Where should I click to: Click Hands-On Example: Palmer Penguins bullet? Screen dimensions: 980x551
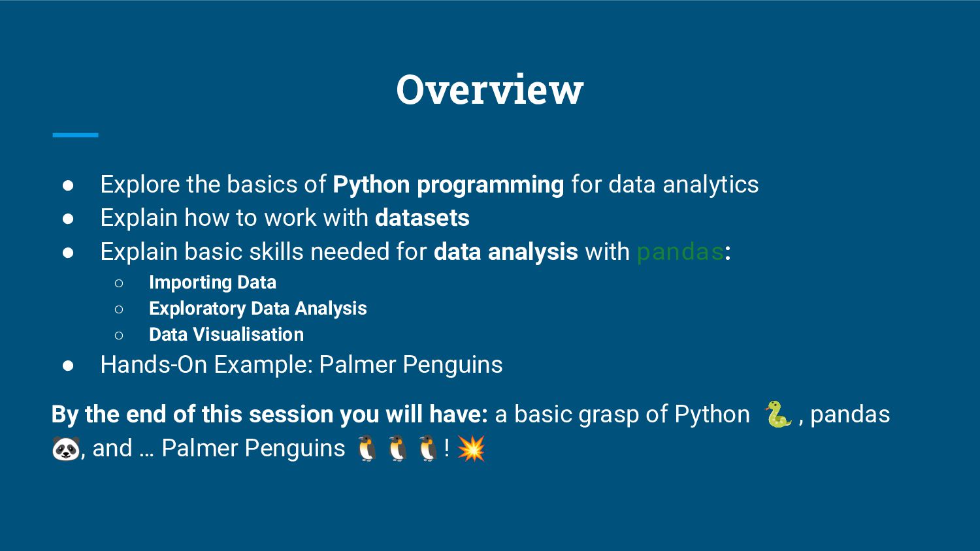pyautogui.click(x=301, y=365)
